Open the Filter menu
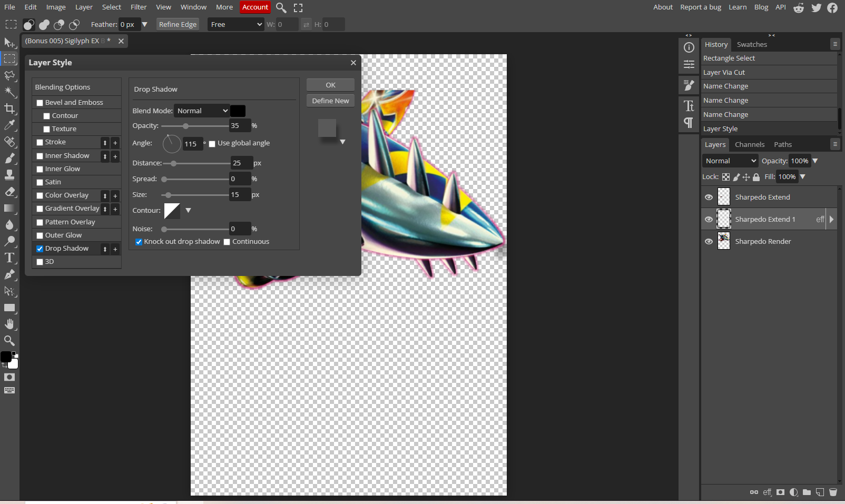 (x=139, y=7)
